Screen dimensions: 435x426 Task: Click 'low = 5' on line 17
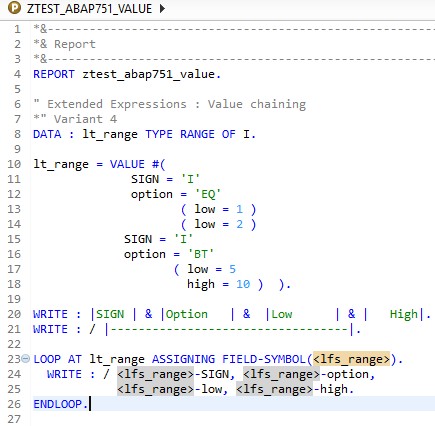coord(212,269)
